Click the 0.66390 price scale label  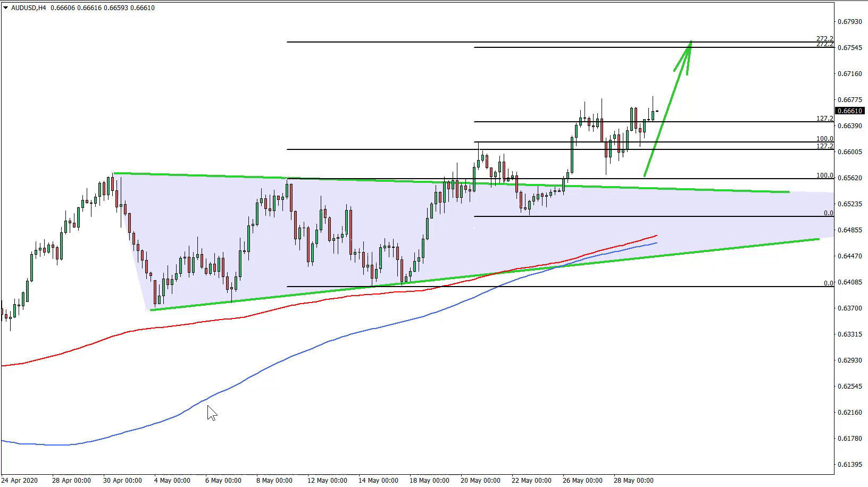(849, 126)
